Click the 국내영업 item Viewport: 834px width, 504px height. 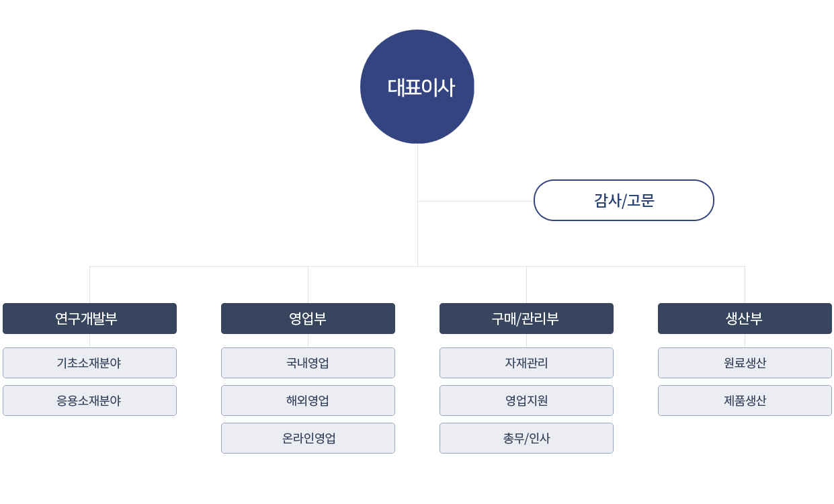pyautogui.click(x=308, y=363)
